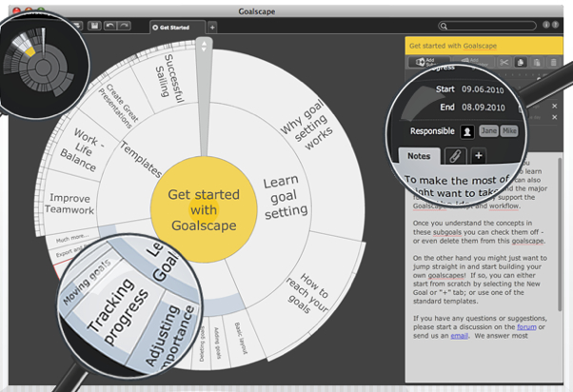Select the Notes tab
Image resolution: width=573 pixels, height=392 pixels.
point(419,156)
